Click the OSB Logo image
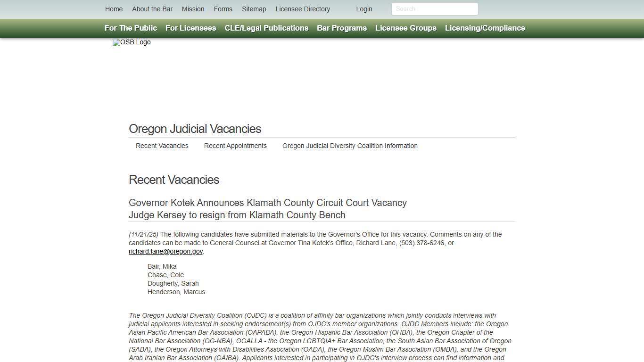The width and height of the screenshot is (644, 362). (x=132, y=42)
